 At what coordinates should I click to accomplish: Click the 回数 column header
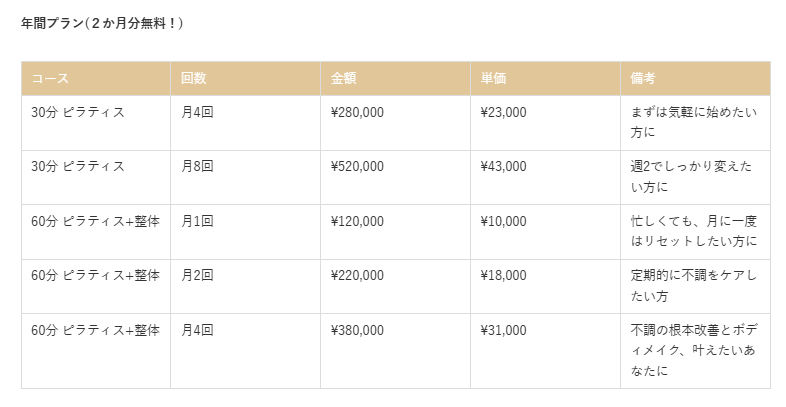point(245,79)
